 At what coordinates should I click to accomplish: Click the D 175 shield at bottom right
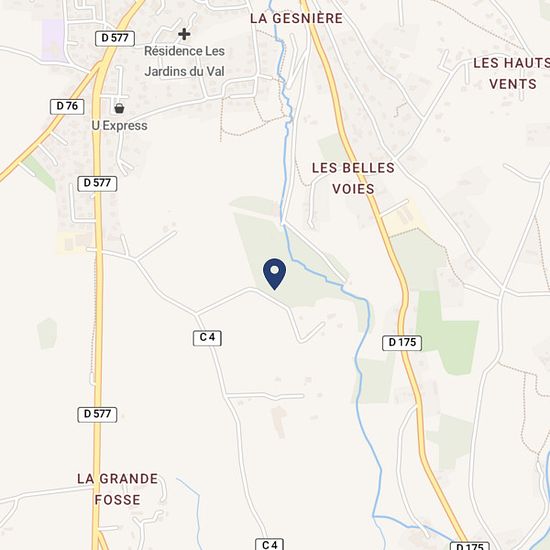tap(470, 546)
